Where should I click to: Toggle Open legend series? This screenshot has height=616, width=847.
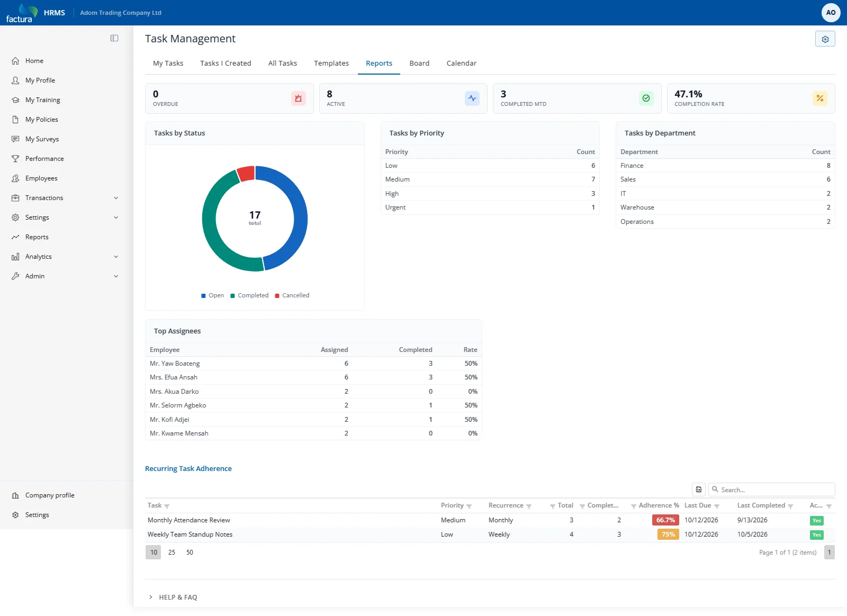pyautogui.click(x=212, y=295)
